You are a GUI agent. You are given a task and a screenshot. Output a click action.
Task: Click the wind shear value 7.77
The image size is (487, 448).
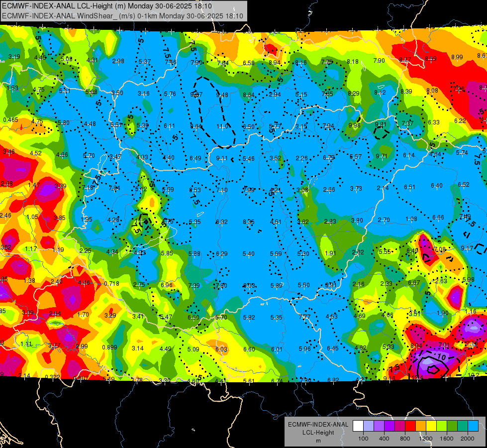304,317
